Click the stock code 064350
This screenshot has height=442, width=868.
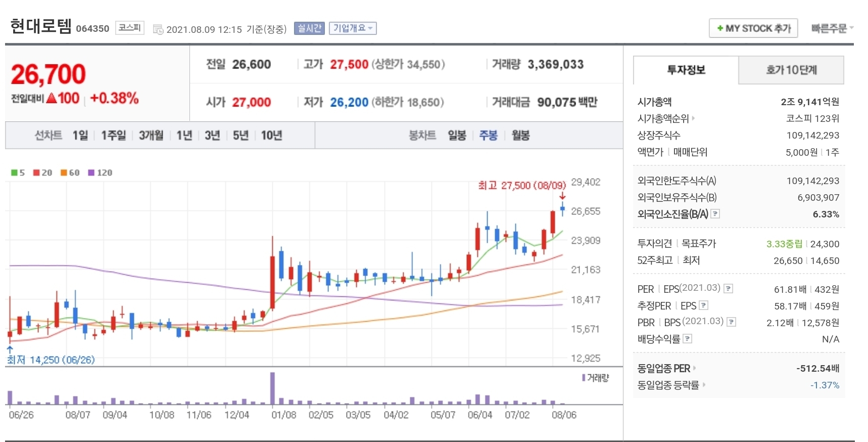(92, 29)
